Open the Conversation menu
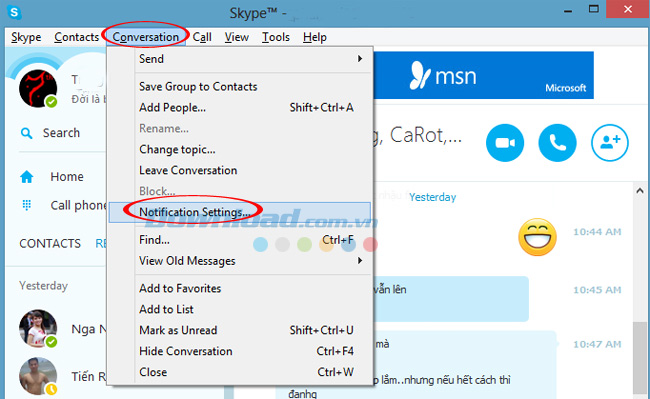Viewport: 650px width, 399px height. coord(146,37)
